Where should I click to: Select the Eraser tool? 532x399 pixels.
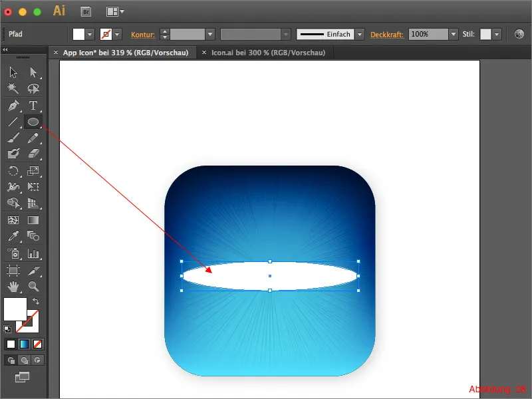[33, 154]
